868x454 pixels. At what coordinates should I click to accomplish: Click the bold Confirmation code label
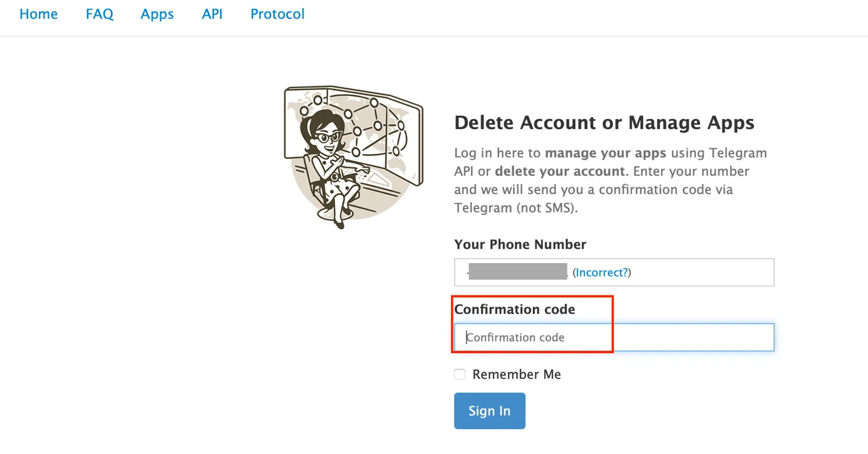click(514, 309)
